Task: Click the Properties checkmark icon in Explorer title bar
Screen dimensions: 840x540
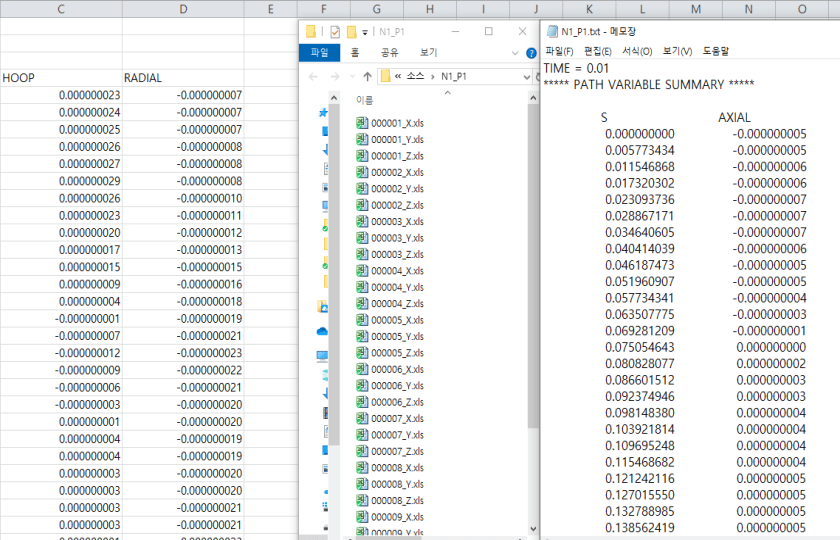Action: (335, 31)
